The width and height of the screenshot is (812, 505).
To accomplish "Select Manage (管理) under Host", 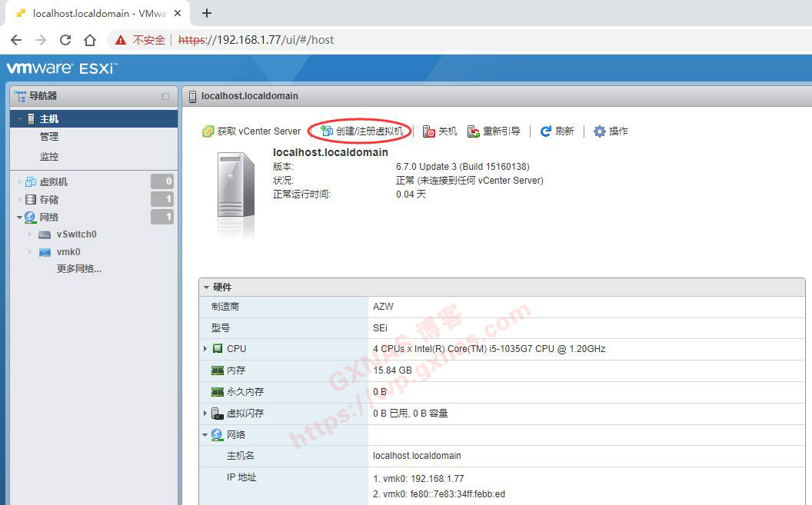I will pyautogui.click(x=49, y=137).
